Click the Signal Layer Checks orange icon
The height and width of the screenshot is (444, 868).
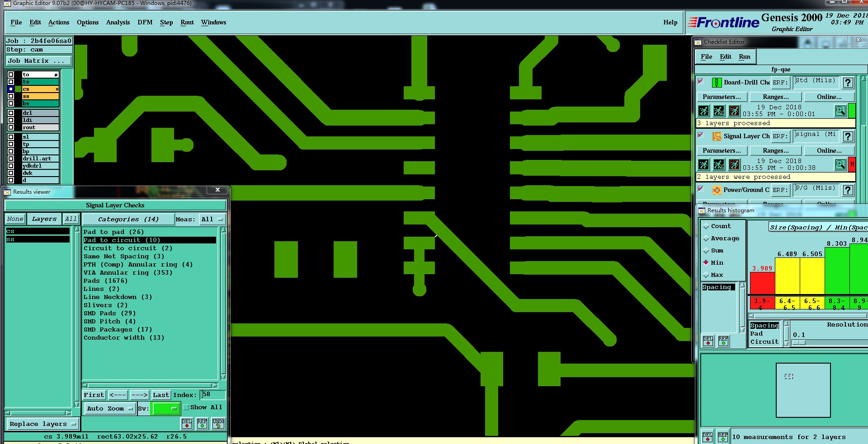point(717,136)
